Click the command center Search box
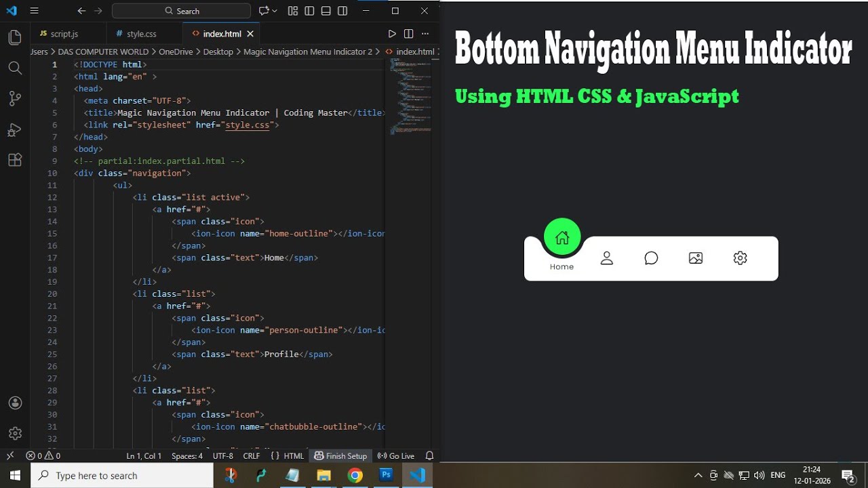Screen dimensions: 868x488 pos(182,11)
